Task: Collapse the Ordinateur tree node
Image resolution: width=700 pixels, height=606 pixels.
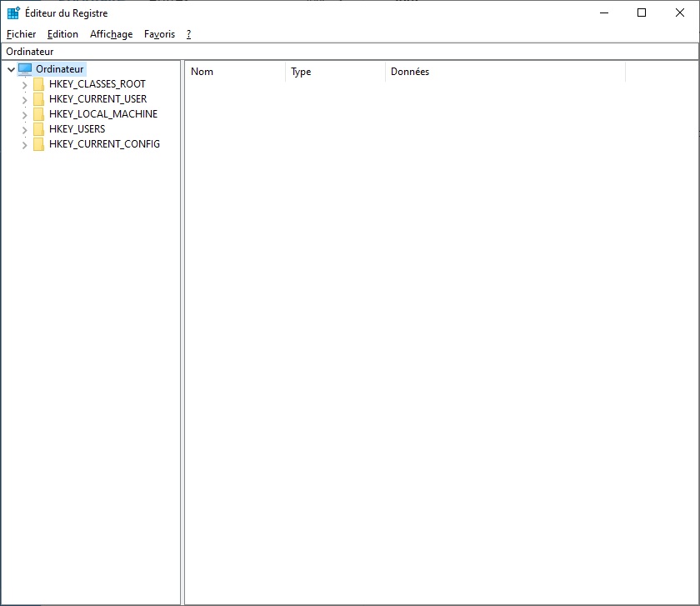Action: click(x=11, y=70)
